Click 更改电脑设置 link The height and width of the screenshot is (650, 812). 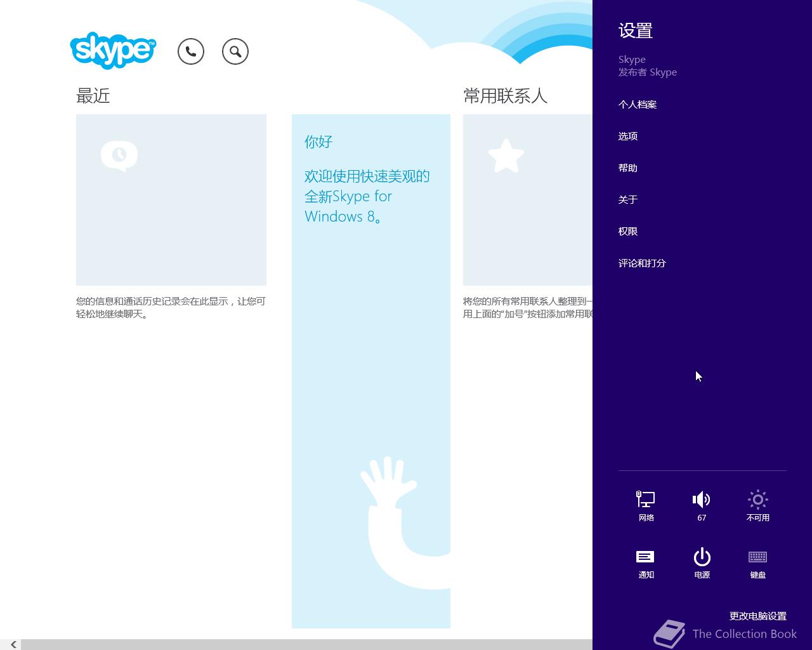click(757, 616)
